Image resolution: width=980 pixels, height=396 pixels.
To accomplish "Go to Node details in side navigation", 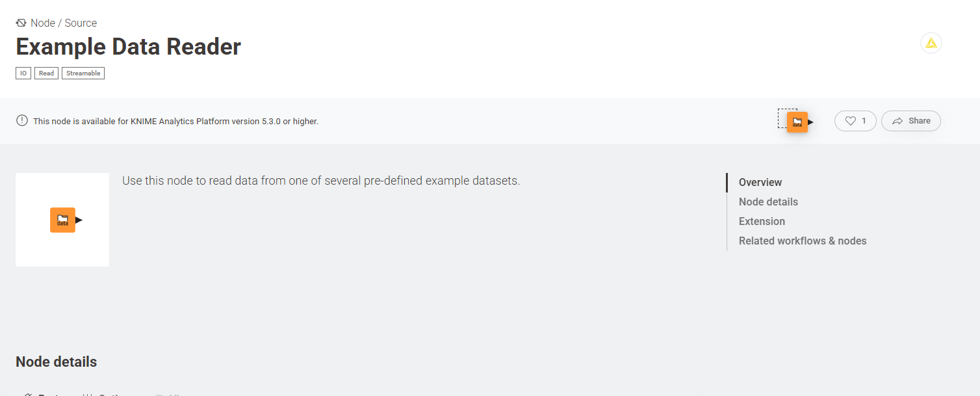I will coord(768,202).
